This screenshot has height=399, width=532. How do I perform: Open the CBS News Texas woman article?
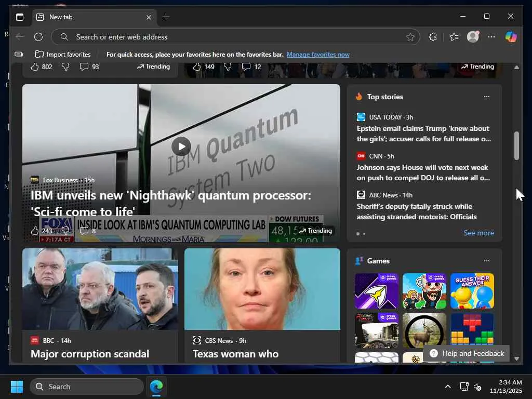tap(235, 354)
